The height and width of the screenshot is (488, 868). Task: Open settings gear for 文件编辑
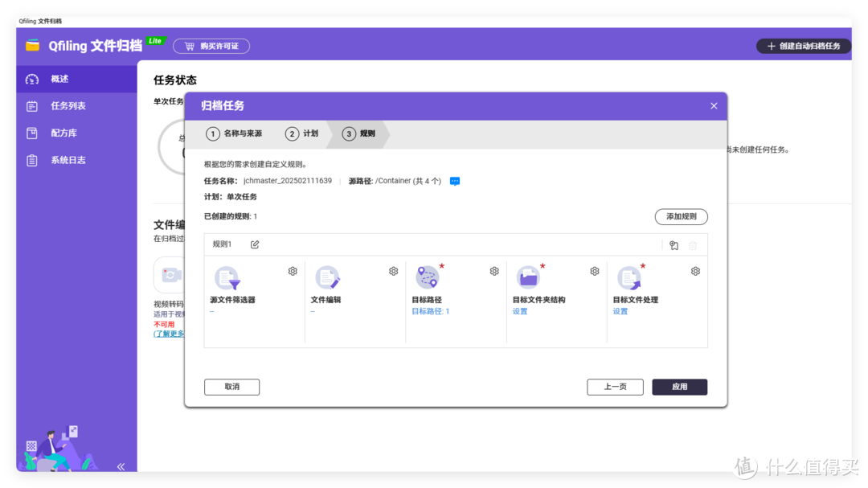coord(393,272)
